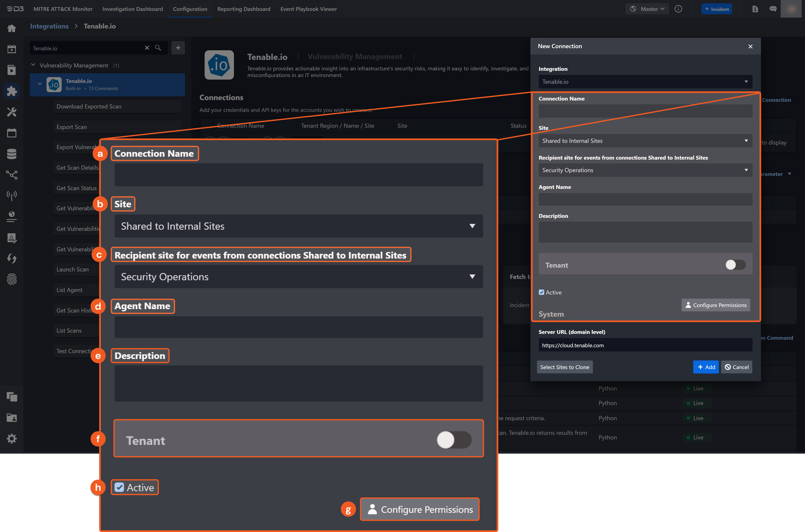Open the integrations puzzle-piece icon

12,91
